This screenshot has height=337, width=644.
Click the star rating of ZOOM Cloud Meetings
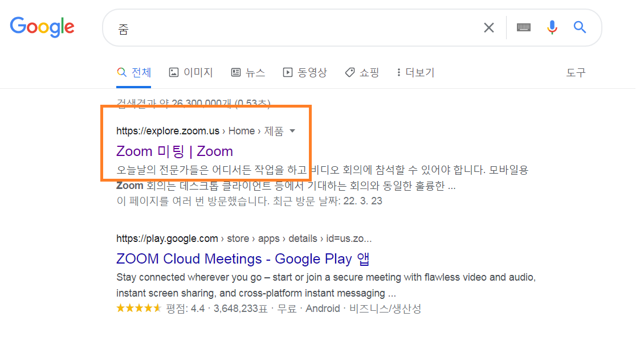tap(139, 309)
